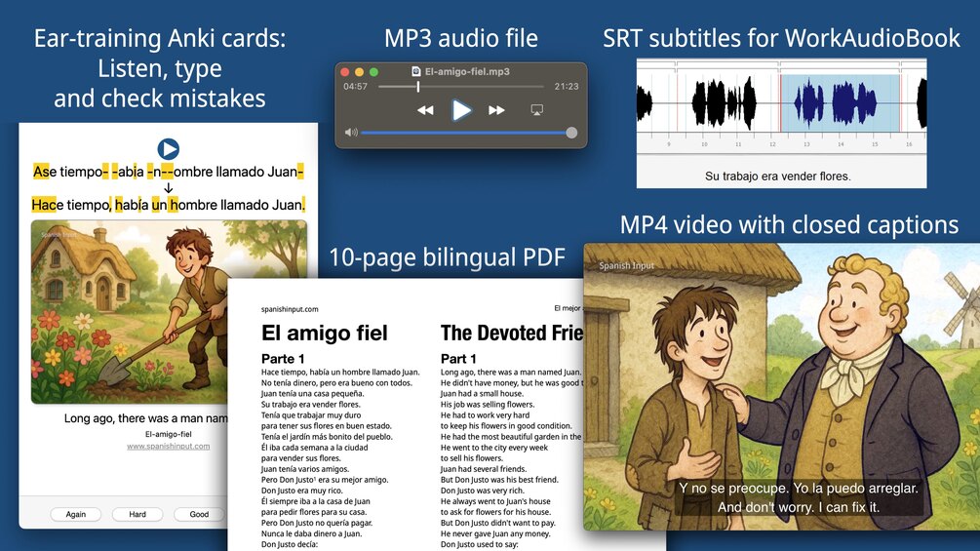The image size is (980, 551).
Task: Click the caption 'And don't worry. I can fix it.'
Action: [x=798, y=507]
